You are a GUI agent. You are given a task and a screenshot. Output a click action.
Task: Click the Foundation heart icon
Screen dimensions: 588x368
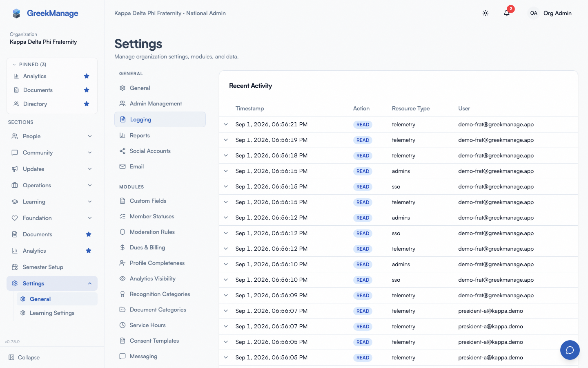tap(15, 218)
